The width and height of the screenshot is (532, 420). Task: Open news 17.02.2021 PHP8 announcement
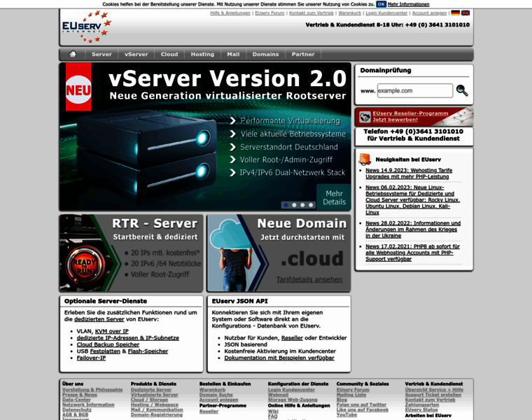412,253
